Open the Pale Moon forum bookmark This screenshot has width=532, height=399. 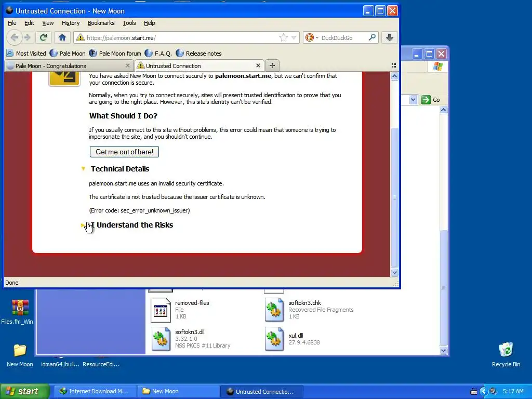pos(115,54)
